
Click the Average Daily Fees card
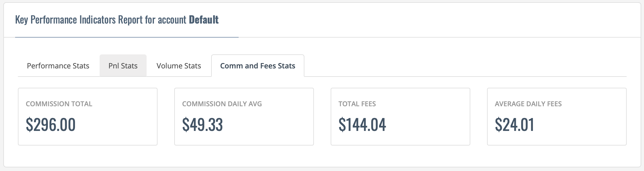(557, 117)
